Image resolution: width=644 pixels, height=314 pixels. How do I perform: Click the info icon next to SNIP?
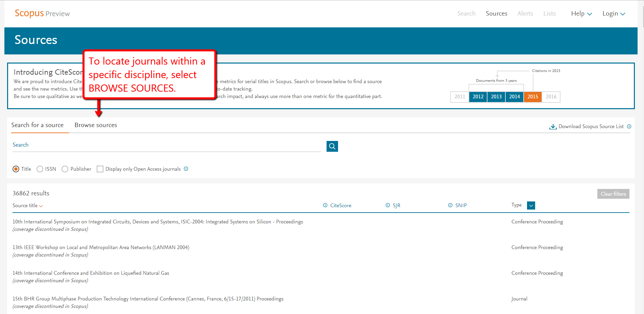point(450,205)
